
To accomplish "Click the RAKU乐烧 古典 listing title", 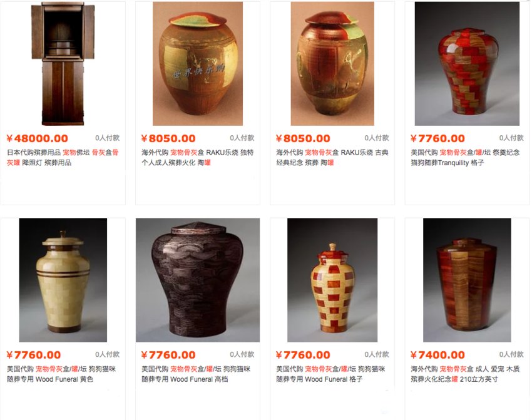I will tap(332, 157).
